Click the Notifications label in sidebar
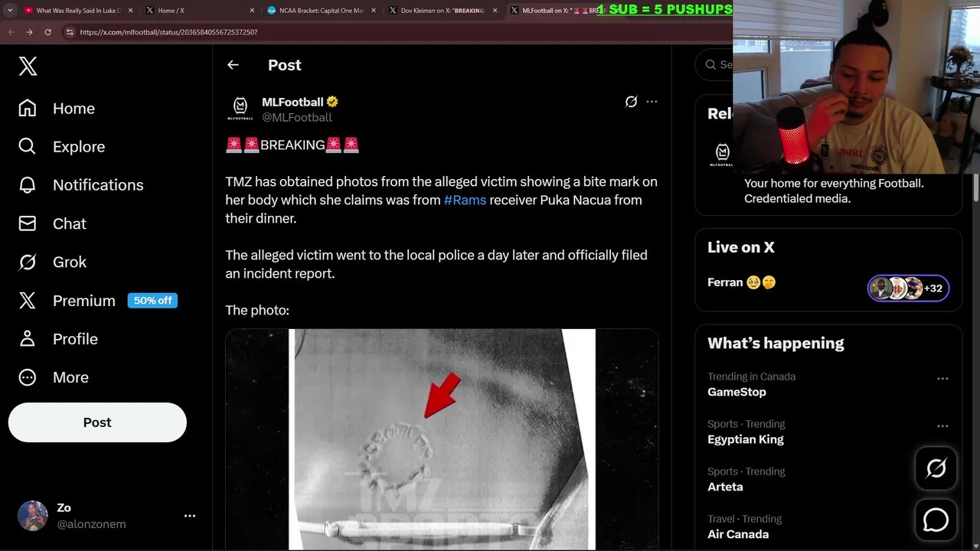The height and width of the screenshot is (551, 980). tap(98, 185)
